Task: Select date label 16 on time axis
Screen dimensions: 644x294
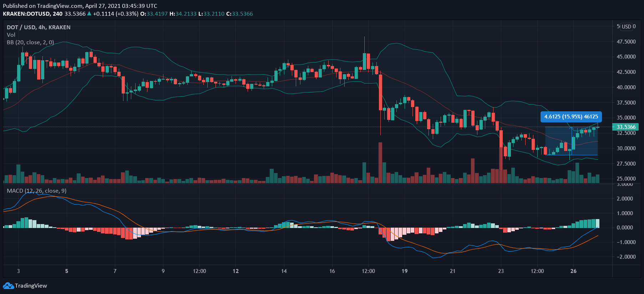Action: click(x=332, y=271)
